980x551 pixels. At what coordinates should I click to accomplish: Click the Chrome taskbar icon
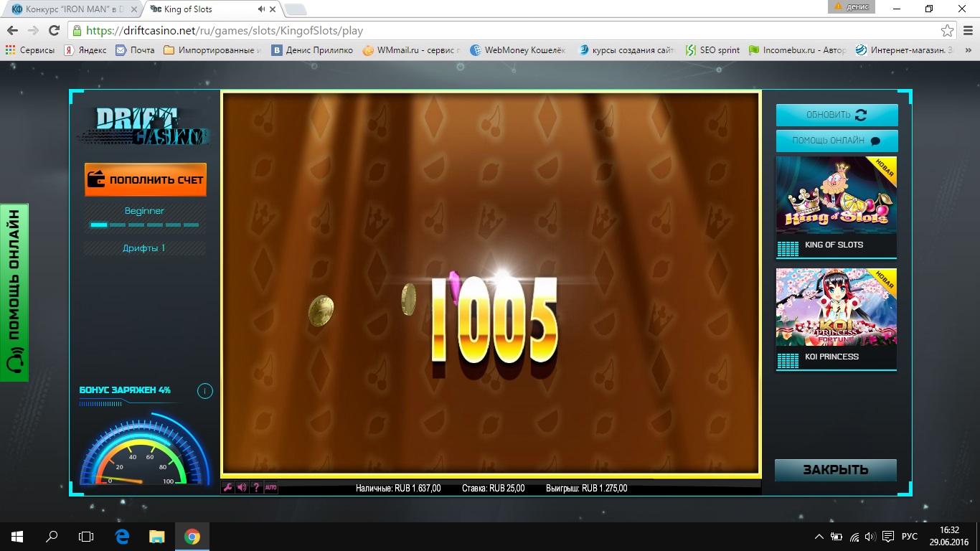(192, 536)
